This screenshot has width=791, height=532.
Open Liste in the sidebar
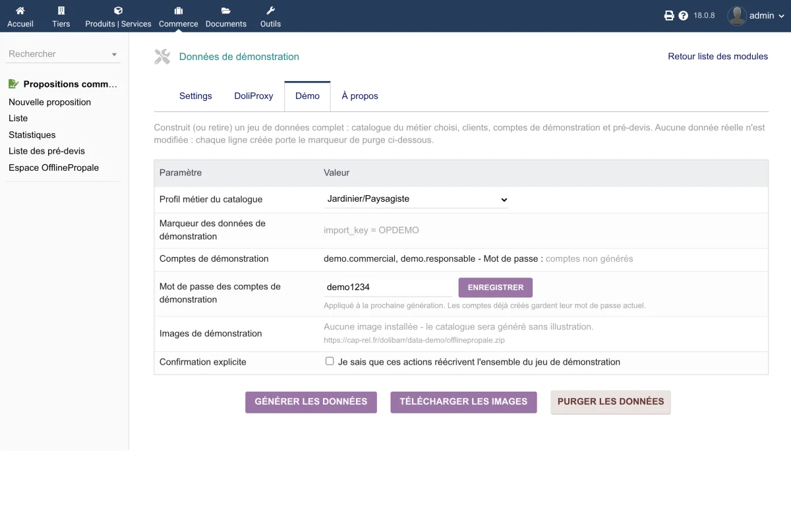click(x=18, y=119)
